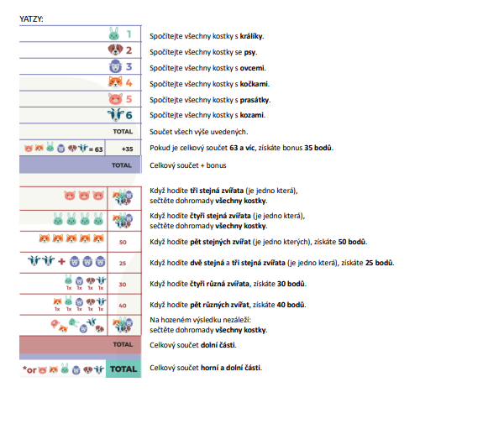Screen dimensions: 504x429
Task: Click the 50 points score cell
Action: [x=124, y=242]
